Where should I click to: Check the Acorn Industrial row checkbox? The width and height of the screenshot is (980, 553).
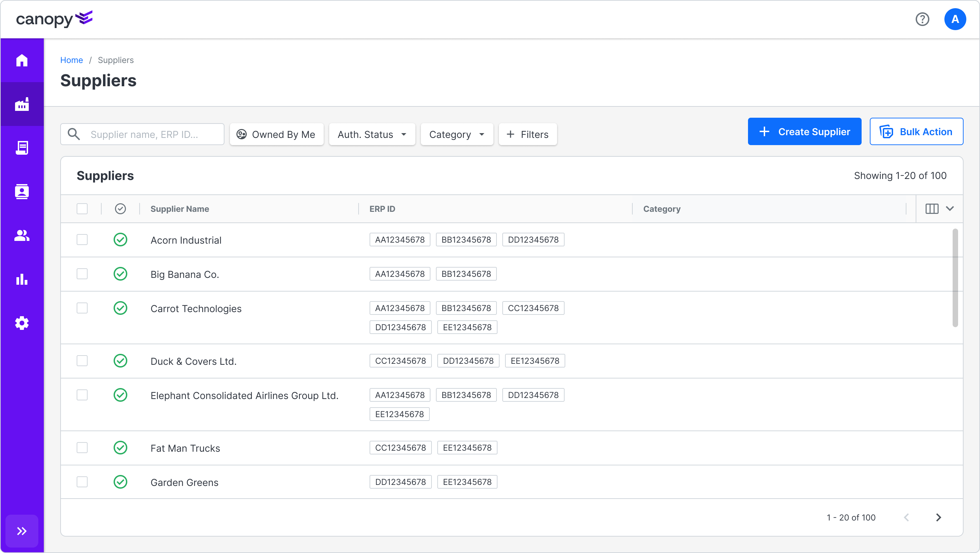click(82, 240)
